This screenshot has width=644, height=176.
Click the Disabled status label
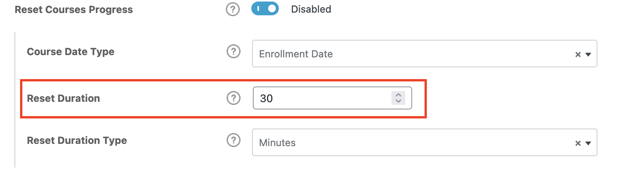pos(311,9)
